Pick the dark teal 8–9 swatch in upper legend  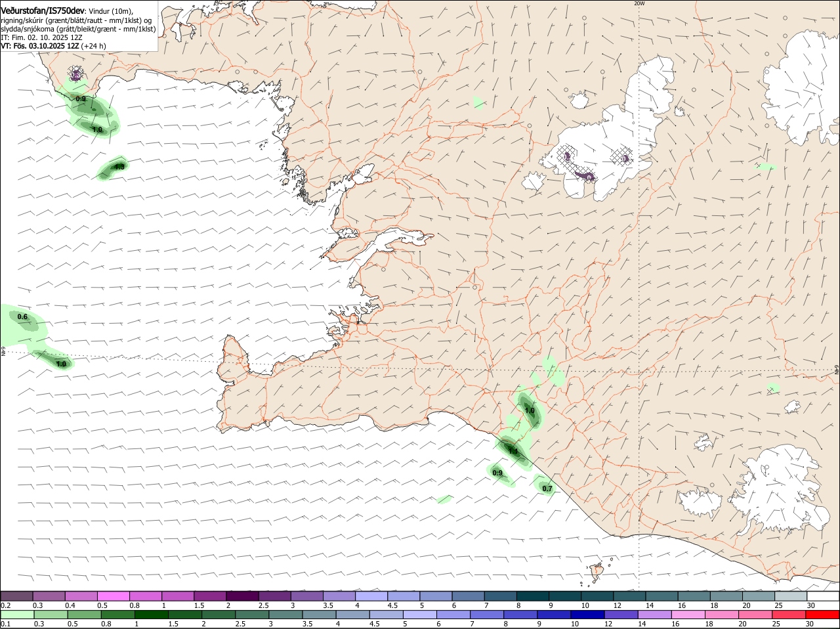click(534, 596)
